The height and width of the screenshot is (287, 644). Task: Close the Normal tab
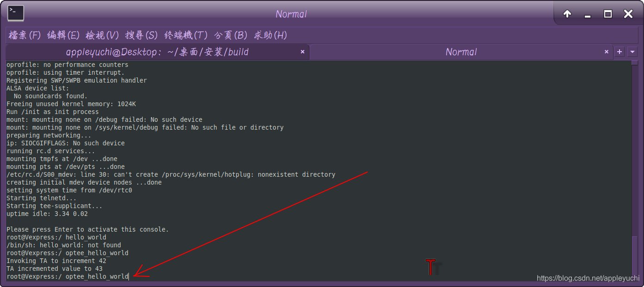[606, 52]
